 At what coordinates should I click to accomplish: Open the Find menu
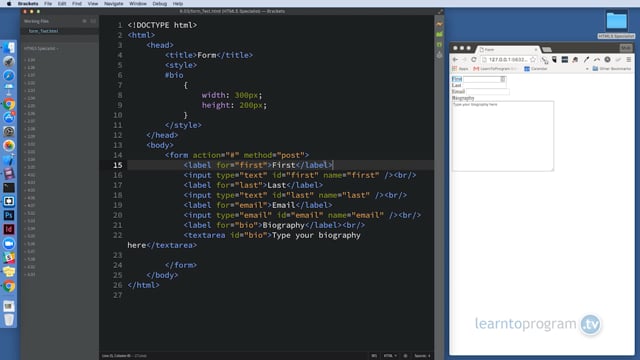tap(77, 4)
